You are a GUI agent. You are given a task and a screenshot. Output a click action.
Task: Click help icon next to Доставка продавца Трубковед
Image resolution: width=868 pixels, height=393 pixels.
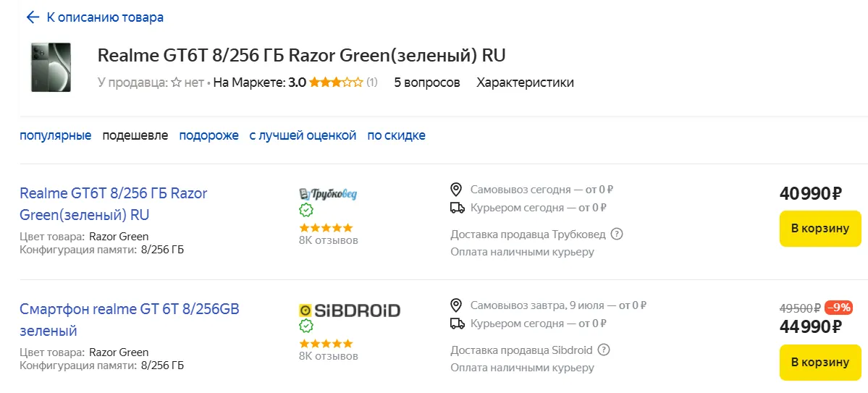click(617, 234)
